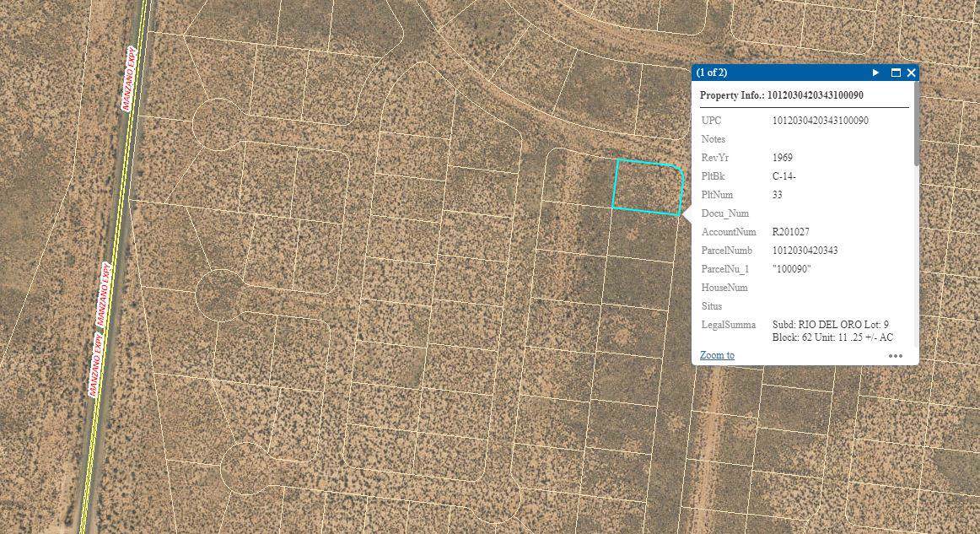
Task: Click the RevYr value 1969
Action: [783, 158]
